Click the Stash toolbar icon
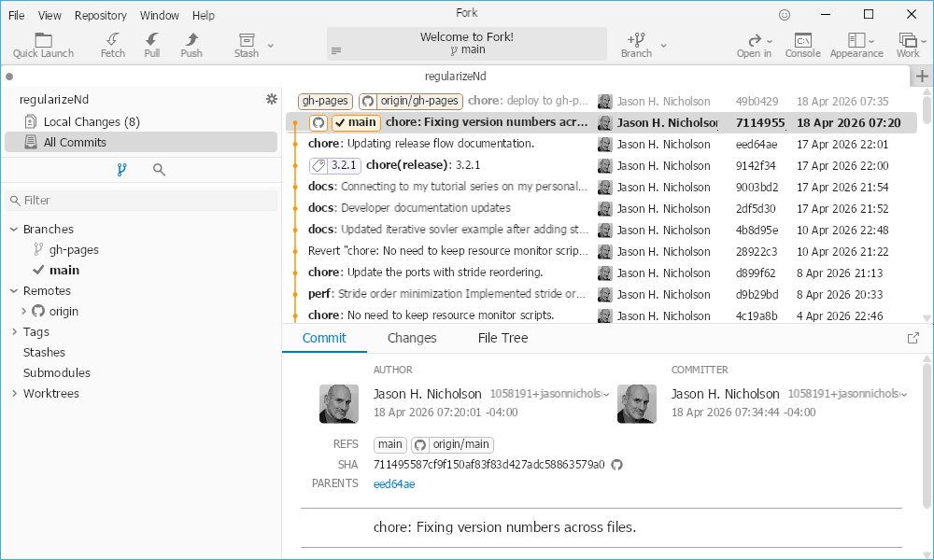934x560 pixels. click(247, 40)
